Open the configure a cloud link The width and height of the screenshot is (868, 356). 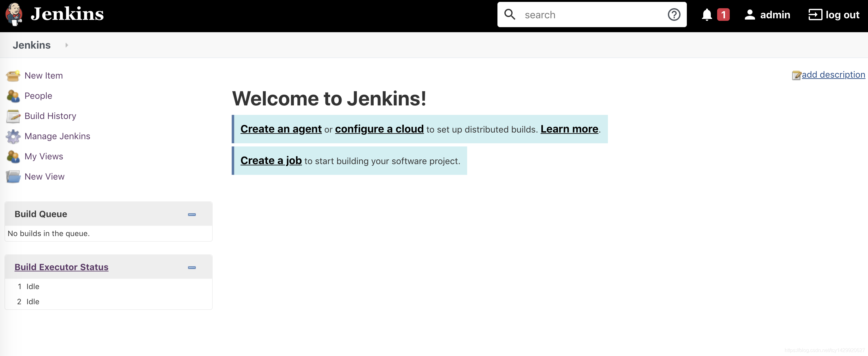(379, 129)
